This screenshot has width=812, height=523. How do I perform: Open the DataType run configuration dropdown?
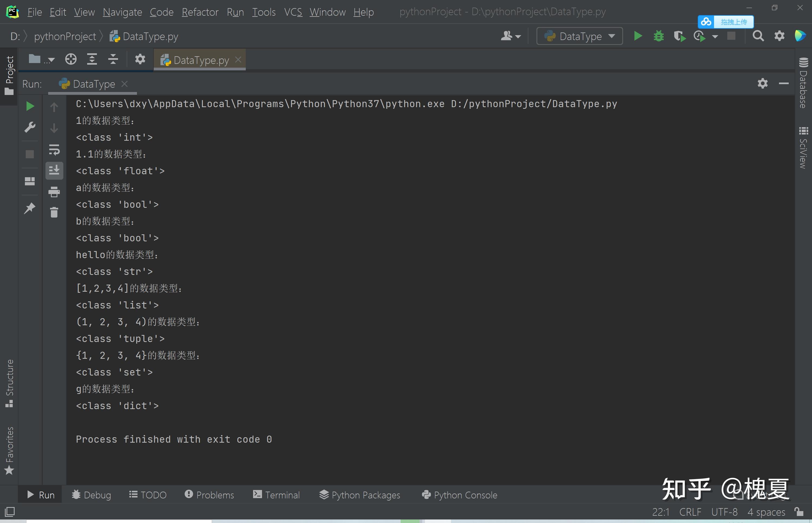(x=579, y=36)
